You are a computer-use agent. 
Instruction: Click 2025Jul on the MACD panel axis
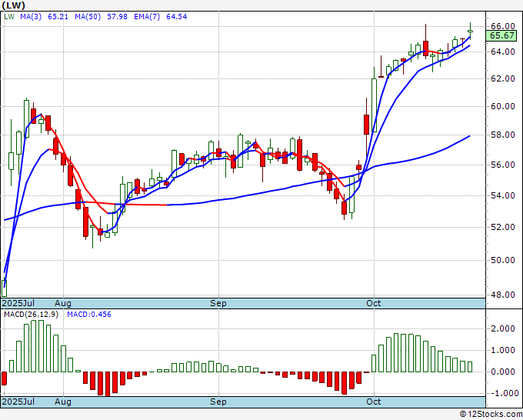18,402
